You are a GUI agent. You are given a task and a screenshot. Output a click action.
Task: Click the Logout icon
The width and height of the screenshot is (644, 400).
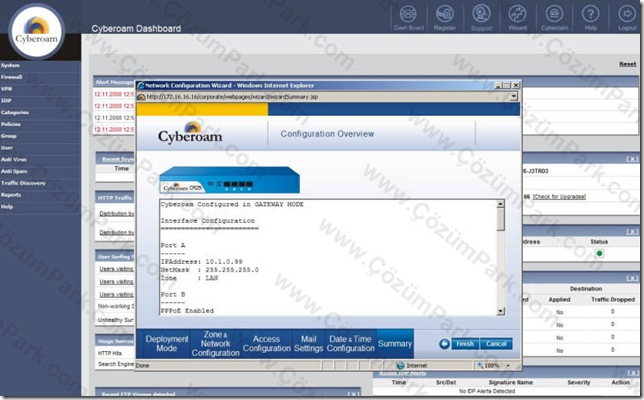point(627,17)
